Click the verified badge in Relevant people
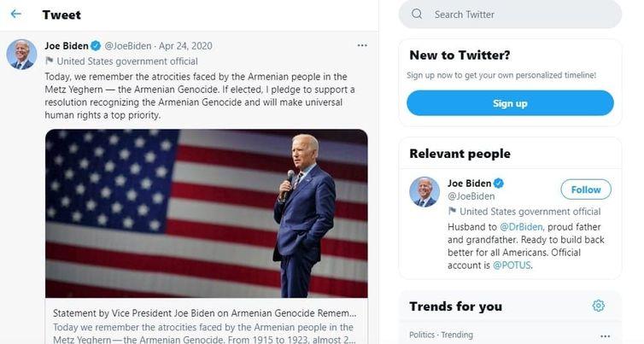Image resolution: width=644 pixels, height=344 pixels. click(499, 183)
